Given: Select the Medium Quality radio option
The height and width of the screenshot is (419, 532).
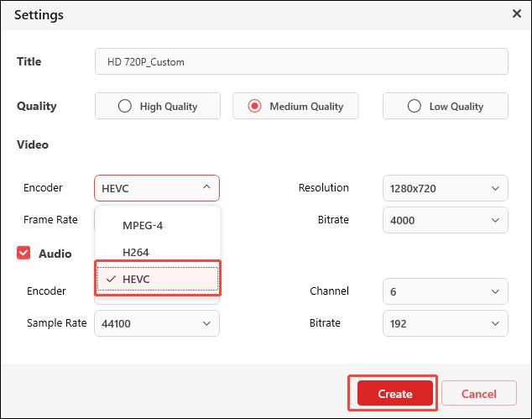Looking at the screenshot, I should (295, 106).
